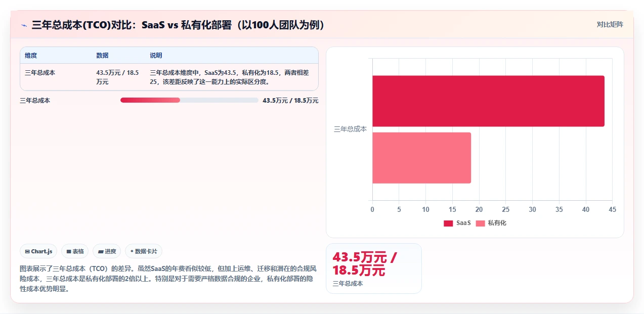Click the x-axis tick label 20
The height and width of the screenshot is (314, 644).
tap(479, 209)
